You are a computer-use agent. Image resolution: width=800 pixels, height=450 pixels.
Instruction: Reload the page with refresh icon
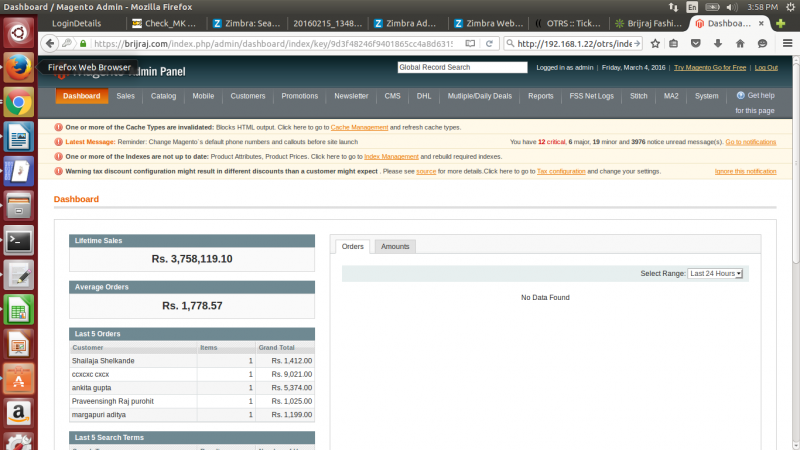click(x=489, y=44)
